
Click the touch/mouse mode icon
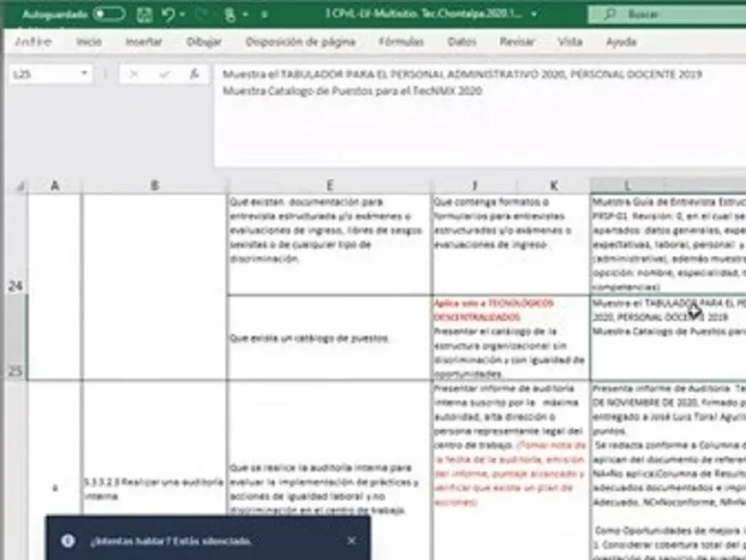pos(230,15)
